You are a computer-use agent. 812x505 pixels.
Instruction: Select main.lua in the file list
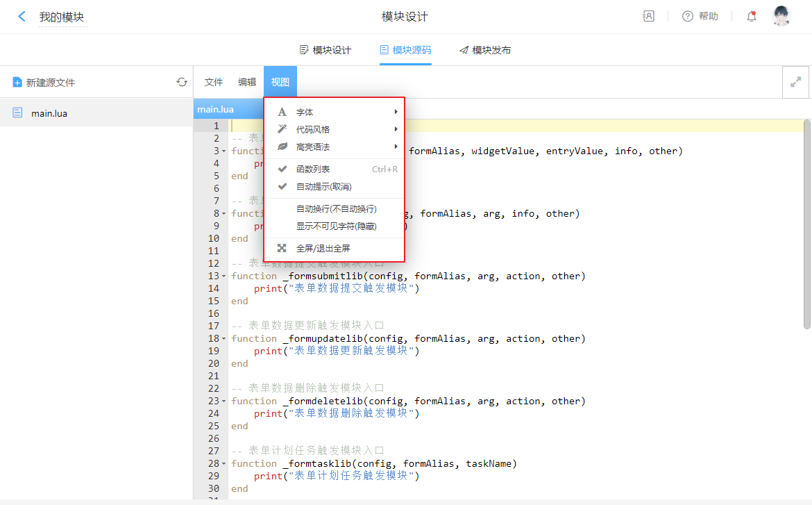[49, 113]
